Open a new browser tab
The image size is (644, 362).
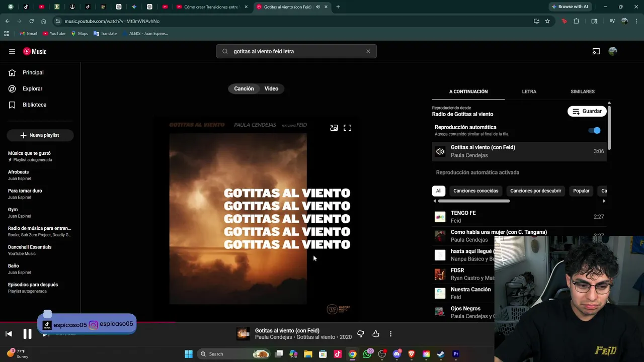tap(338, 7)
